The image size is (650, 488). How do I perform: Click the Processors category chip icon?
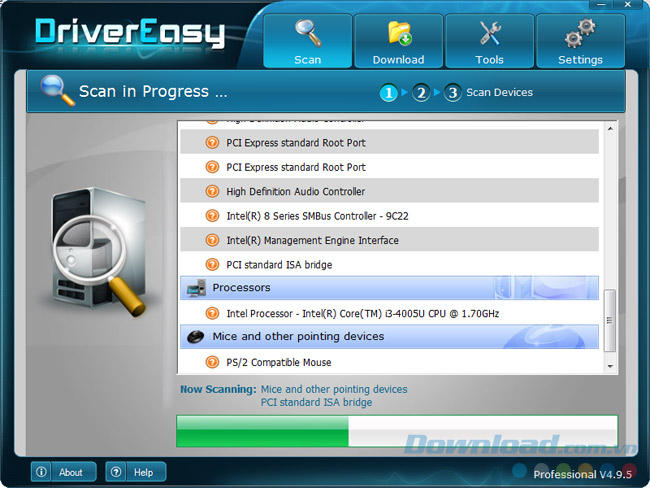click(196, 288)
